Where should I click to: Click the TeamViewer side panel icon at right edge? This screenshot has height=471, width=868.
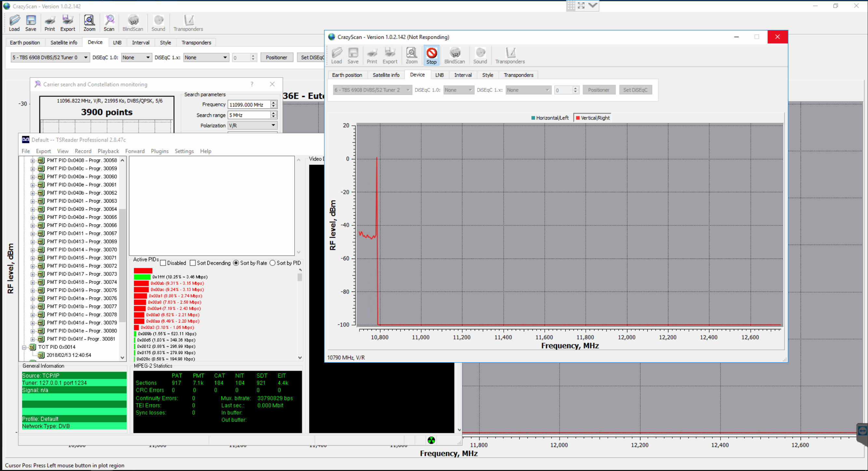[862, 431]
